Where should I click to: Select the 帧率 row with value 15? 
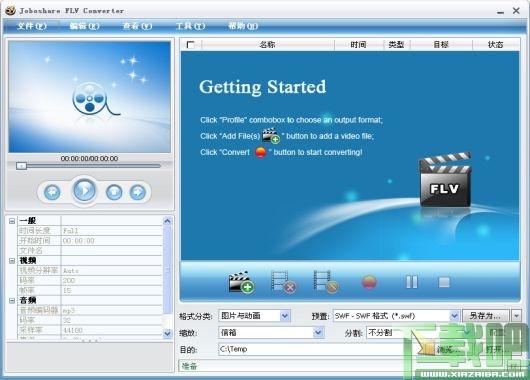click(90, 290)
